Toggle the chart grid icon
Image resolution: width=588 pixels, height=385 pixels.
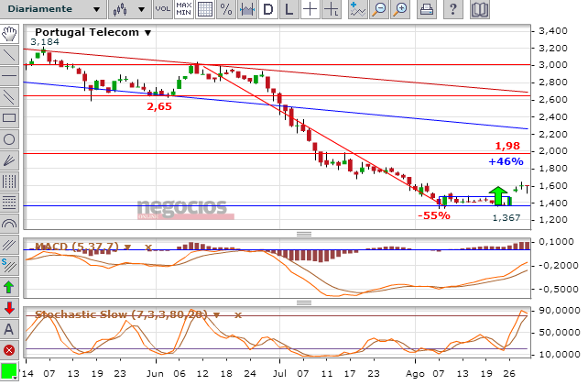coord(205,9)
